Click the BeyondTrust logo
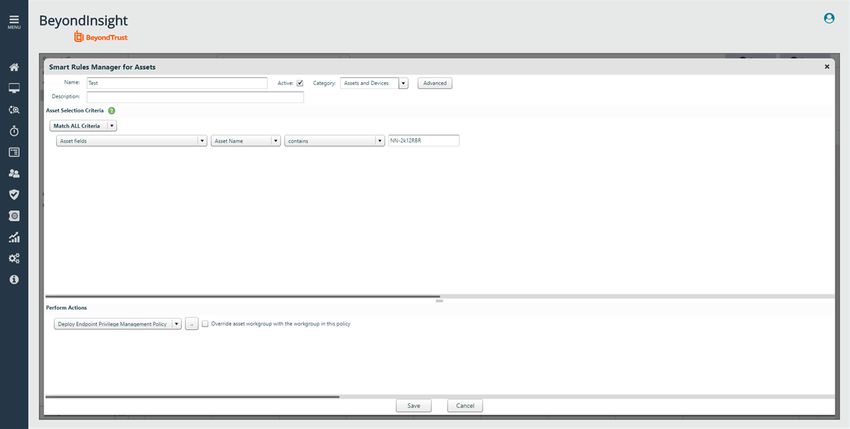Viewport: 850px width, 429px height. click(101, 37)
